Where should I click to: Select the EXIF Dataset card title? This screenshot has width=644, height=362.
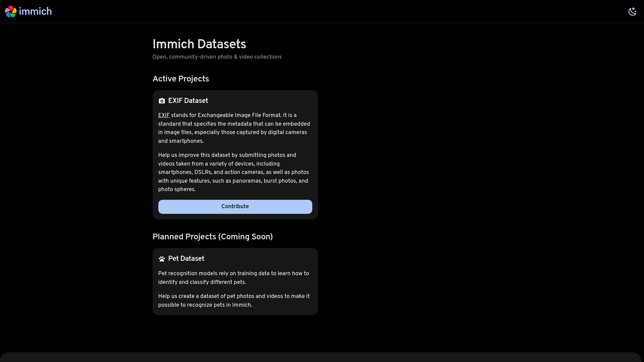[188, 101]
